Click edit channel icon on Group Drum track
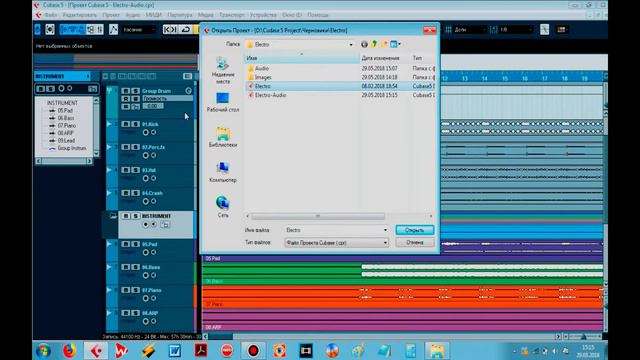 pyautogui.click(x=189, y=91)
